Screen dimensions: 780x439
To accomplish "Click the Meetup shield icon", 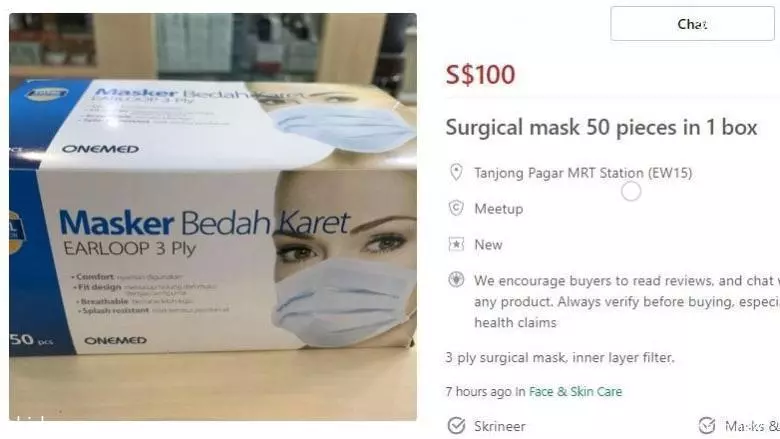I will pos(456,208).
